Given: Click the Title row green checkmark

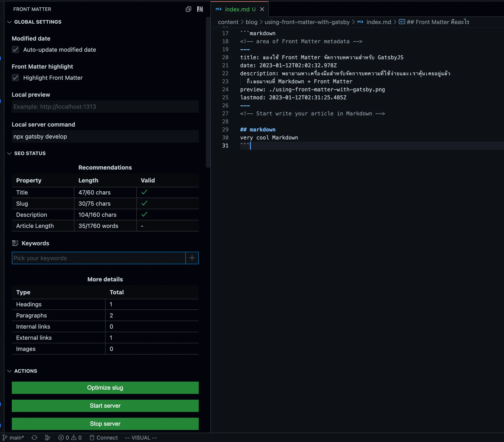Looking at the screenshot, I should point(144,192).
